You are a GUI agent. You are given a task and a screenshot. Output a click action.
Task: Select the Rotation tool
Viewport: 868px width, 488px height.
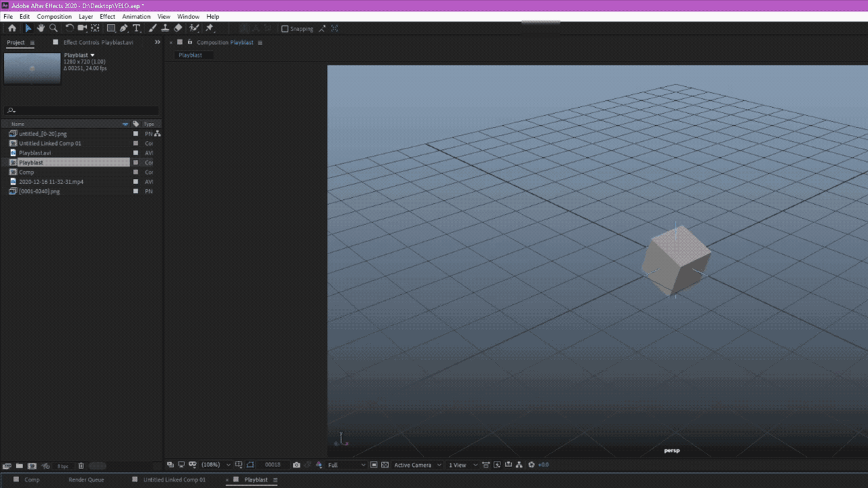[x=69, y=28]
